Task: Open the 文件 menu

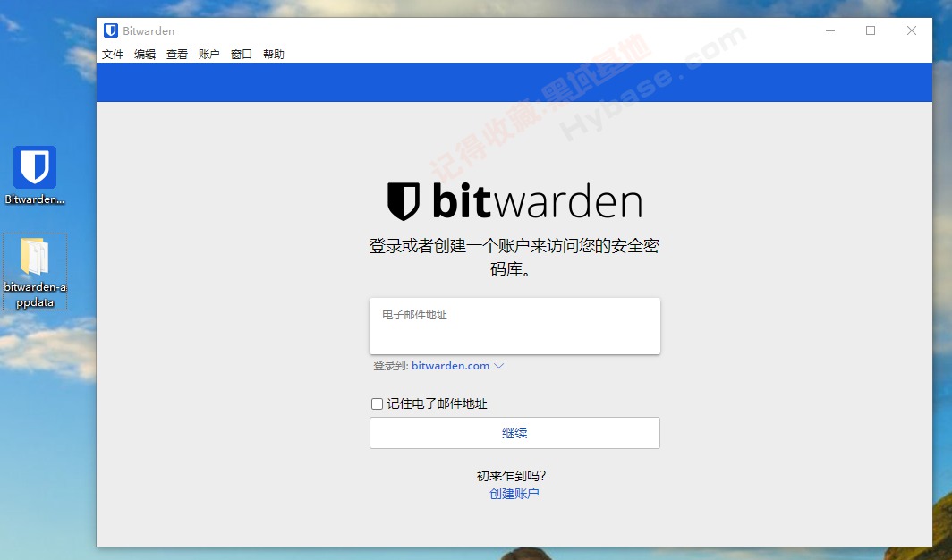Action: pos(113,54)
